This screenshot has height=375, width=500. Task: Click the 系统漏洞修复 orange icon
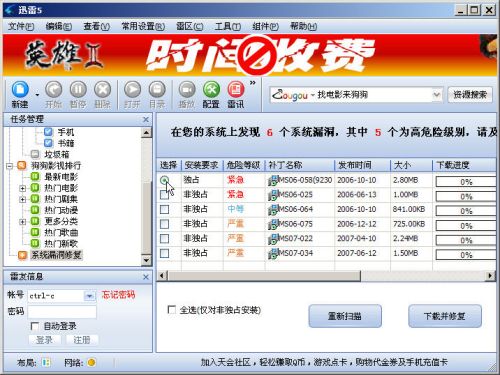click(22, 255)
